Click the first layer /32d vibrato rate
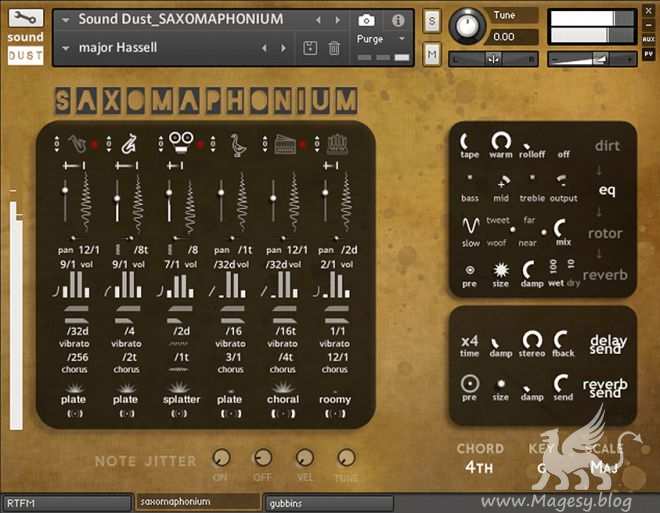This screenshot has width=660, height=513. 77,331
